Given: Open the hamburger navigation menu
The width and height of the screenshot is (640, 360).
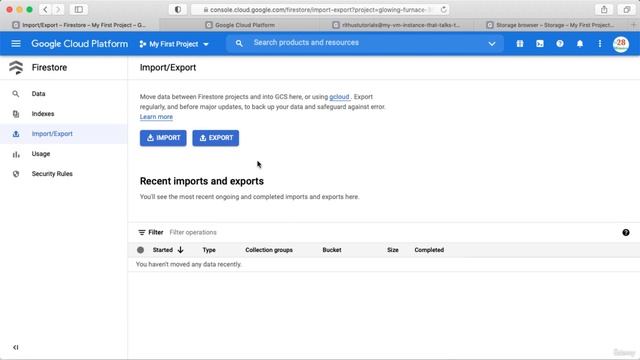Looking at the screenshot, I should coord(16,43).
